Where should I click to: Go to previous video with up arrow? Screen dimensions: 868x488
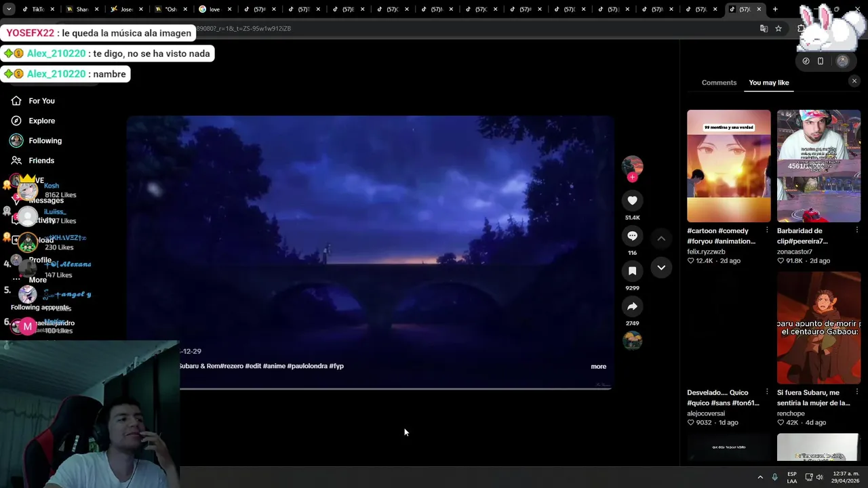661,239
